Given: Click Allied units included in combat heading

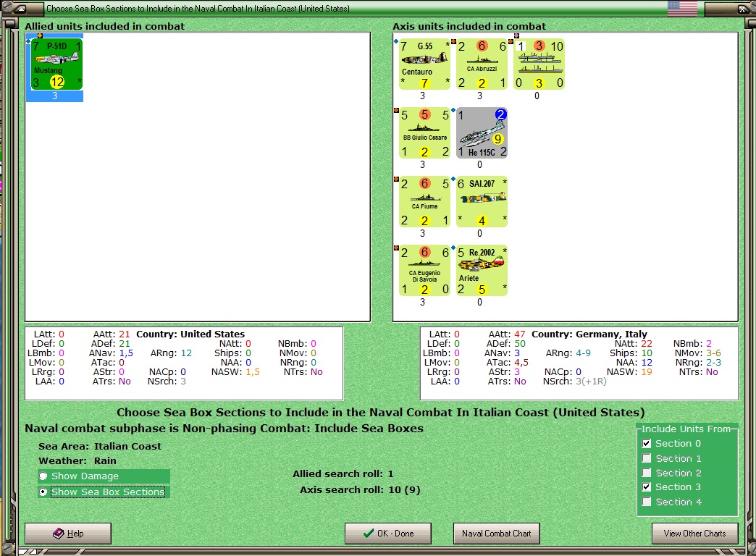Looking at the screenshot, I should click(104, 27).
